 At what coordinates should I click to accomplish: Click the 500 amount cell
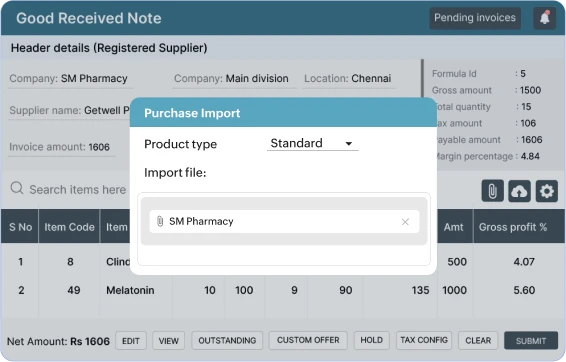tap(457, 262)
